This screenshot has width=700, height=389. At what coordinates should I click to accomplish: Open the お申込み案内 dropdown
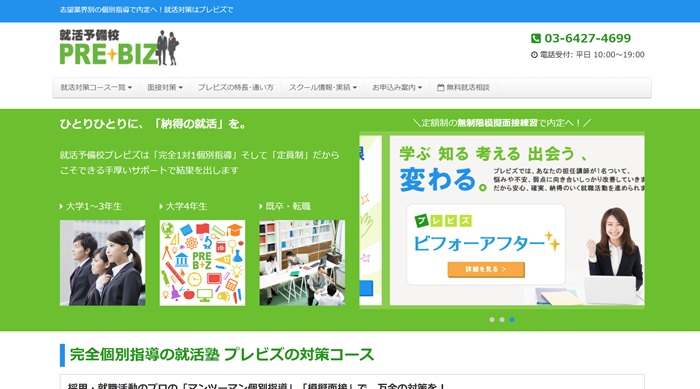[x=397, y=88]
